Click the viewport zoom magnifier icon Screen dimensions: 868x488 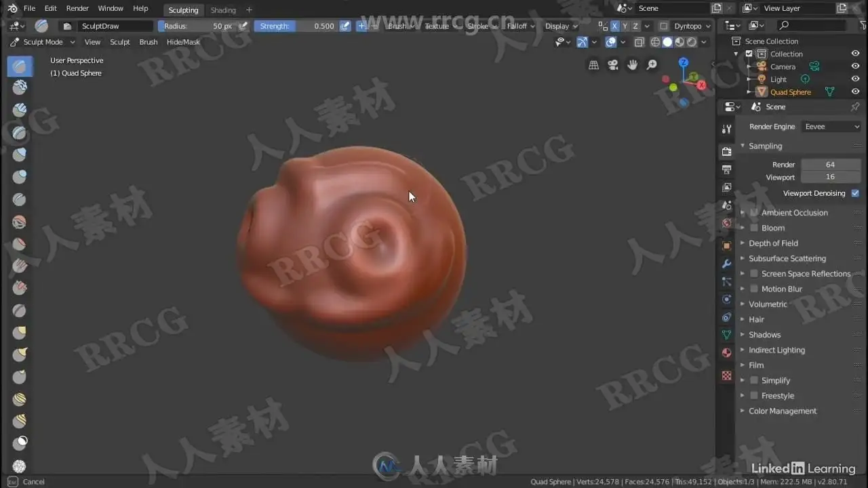[x=652, y=65]
